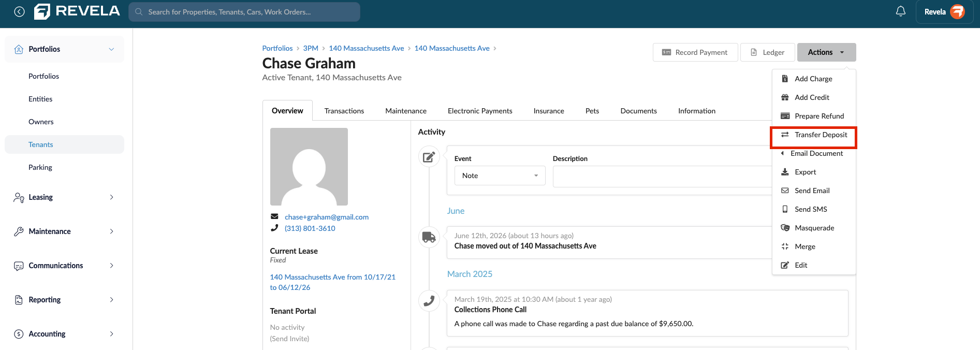Switch to the Insurance tab
Image resolution: width=980 pixels, height=350 pixels.
[549, 111]
